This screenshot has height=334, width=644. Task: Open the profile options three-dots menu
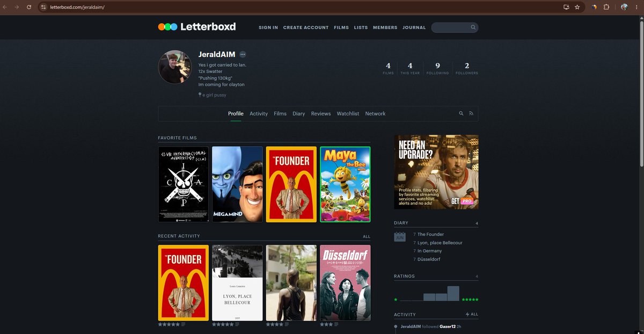(243, 54)
